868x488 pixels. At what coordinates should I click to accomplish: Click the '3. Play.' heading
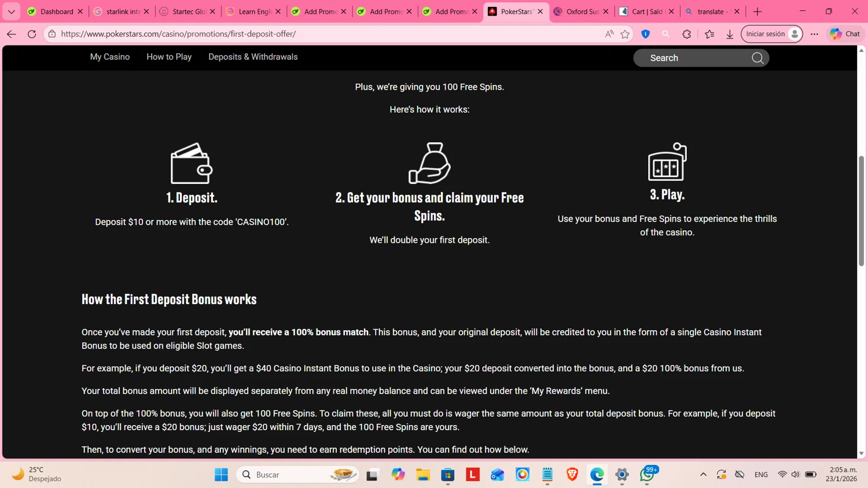pos(667,195)
